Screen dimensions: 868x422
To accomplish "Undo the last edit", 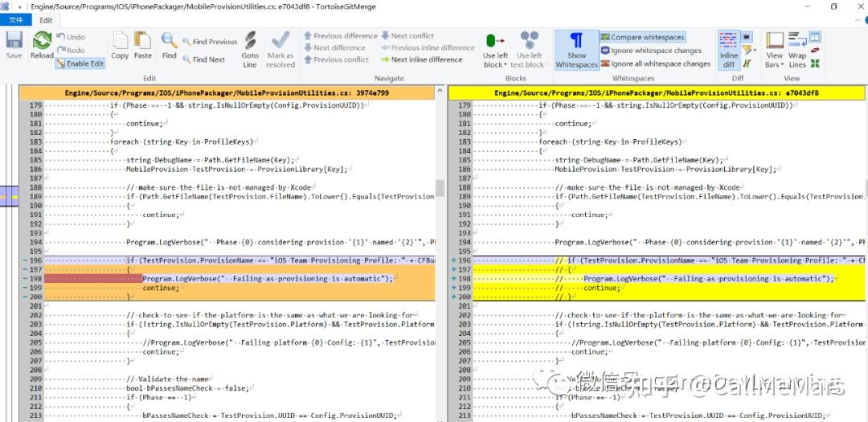I will tap(71, 37).
